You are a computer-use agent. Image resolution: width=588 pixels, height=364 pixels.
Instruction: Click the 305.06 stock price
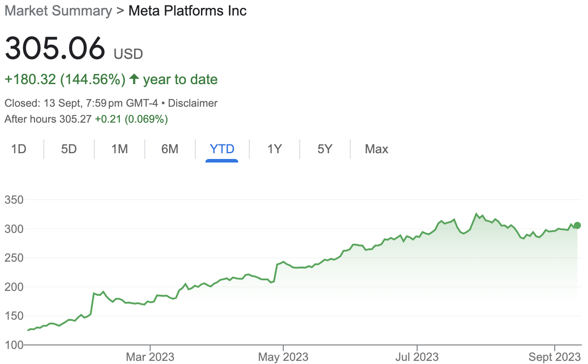[55, 48]
